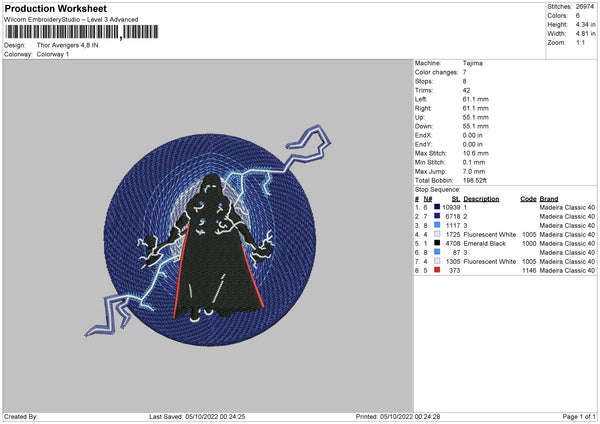Click stitch count 10939 in stop 1
600x424 pixels.
(x=451, y=207)
